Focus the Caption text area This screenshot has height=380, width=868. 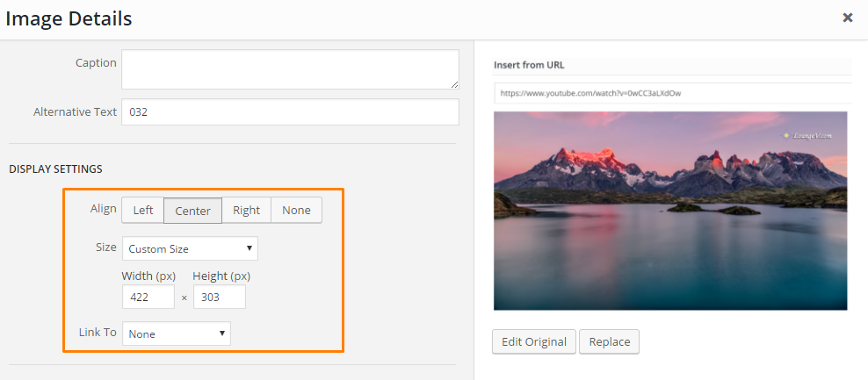(x=290, y=69)
